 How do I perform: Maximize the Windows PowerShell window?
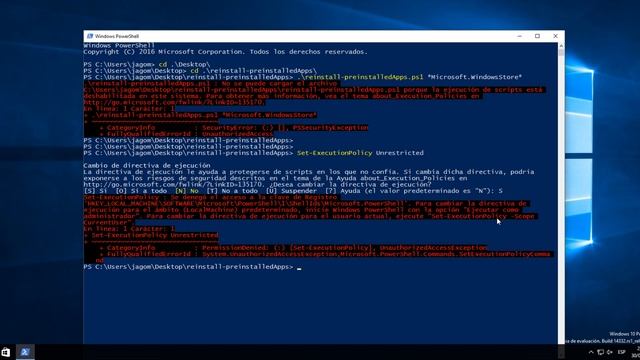tap(537, 36)
